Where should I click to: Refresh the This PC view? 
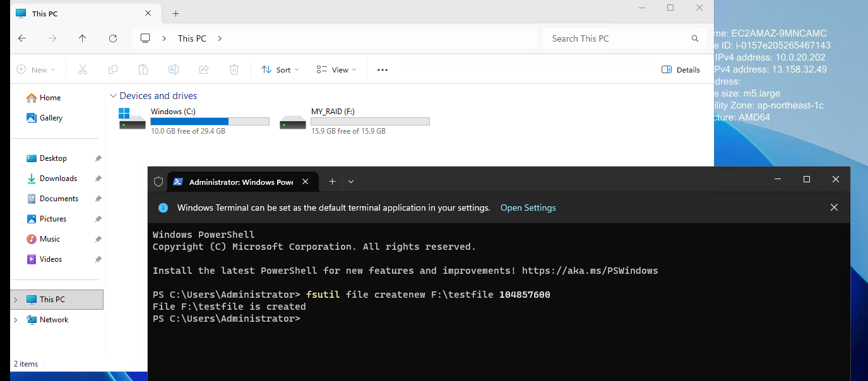point(113,38)
